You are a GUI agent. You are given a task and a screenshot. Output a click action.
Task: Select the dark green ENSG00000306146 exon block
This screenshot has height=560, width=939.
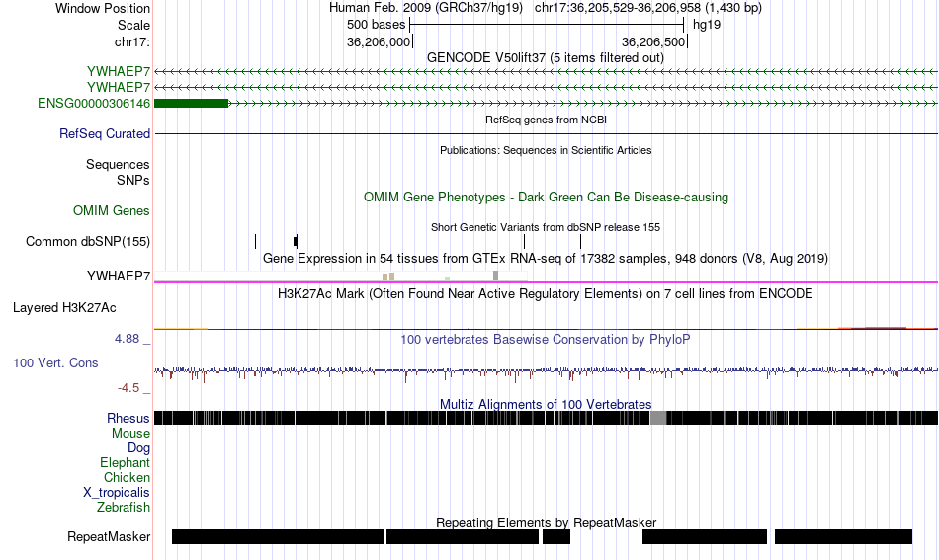[191, 103]
